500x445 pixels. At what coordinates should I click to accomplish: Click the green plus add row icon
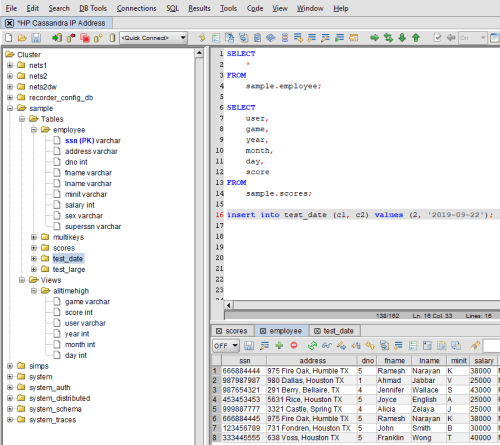click(279, 346)
